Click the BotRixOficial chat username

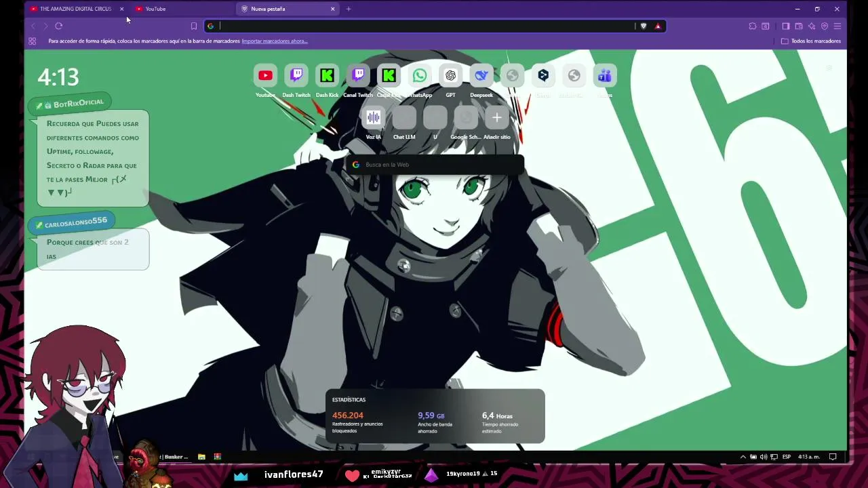[79, 104]
